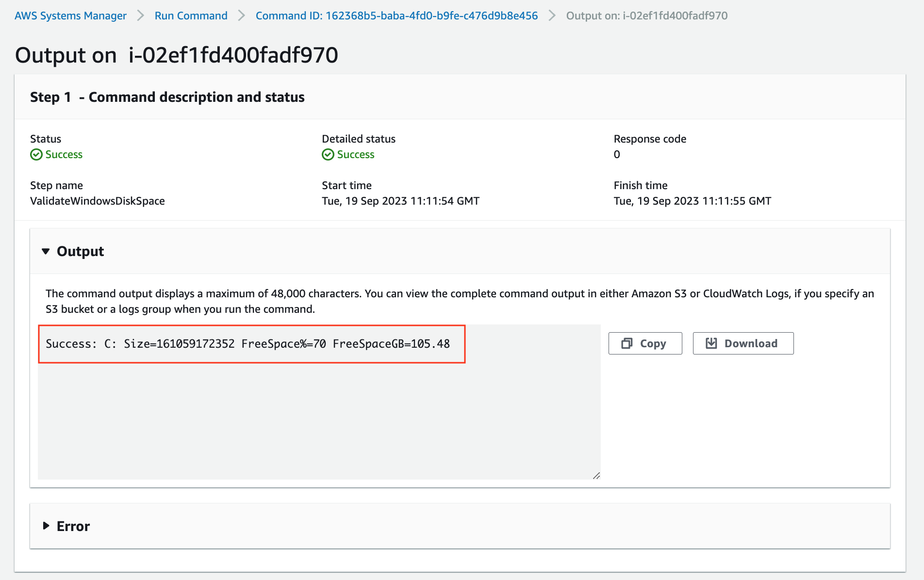Open the Run Command breadcrumb link
Viewport: 924px width, 580px height.
[190, 15]
